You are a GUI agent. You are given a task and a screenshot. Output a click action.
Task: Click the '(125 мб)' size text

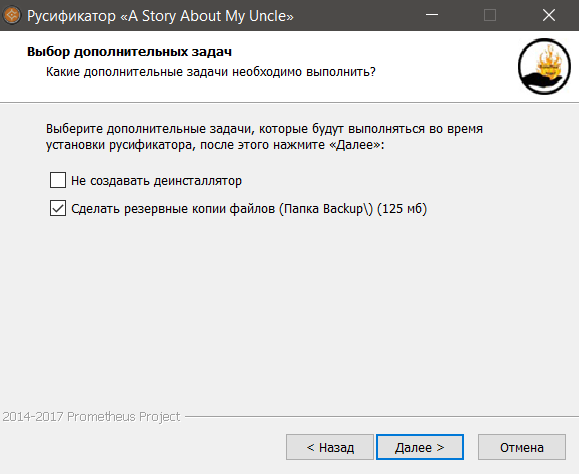tap(402, 209)
